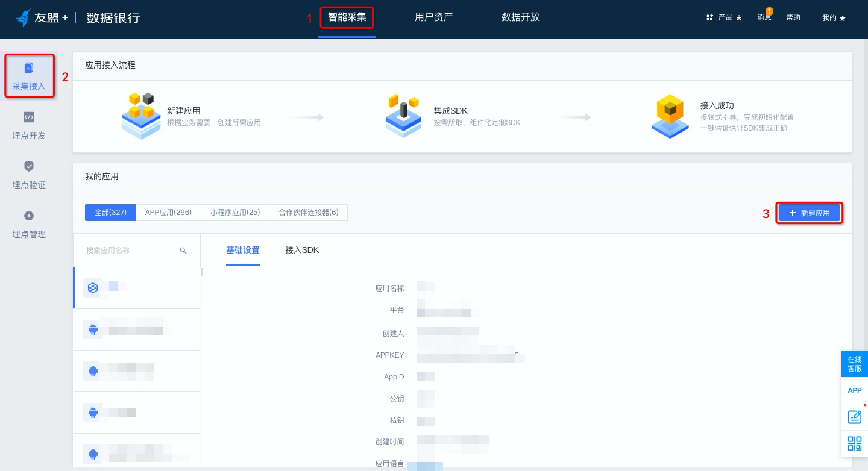The height and width of the screenshot is (471, 868).
Task: Open the 埋点开发 sidebar section
Action: pos(29,126)
